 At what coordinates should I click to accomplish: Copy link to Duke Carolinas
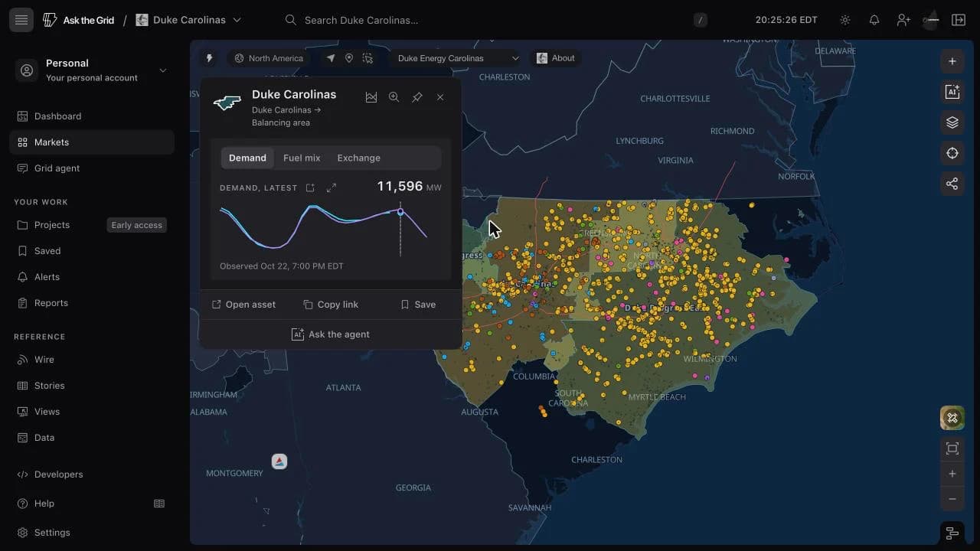coord(331,305)
